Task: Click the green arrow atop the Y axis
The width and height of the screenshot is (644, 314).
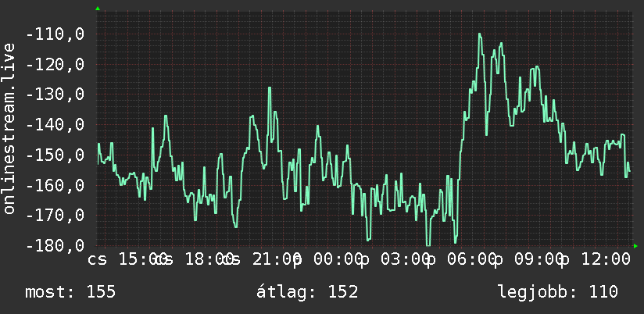Action: click(x=98, y=9)
